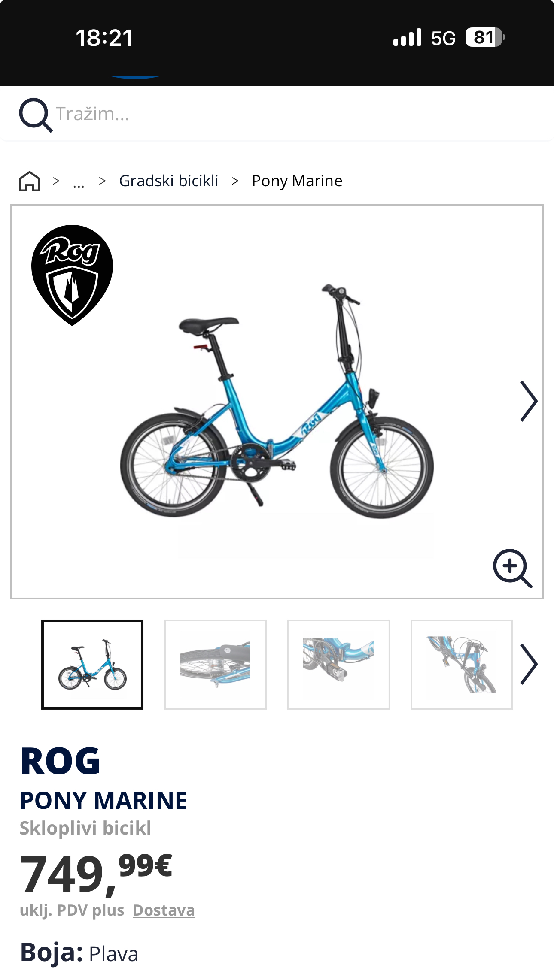The height and width of the screenshot is (980, 554).
Task: Open the Rog brand logo badge
Action: 72,275
